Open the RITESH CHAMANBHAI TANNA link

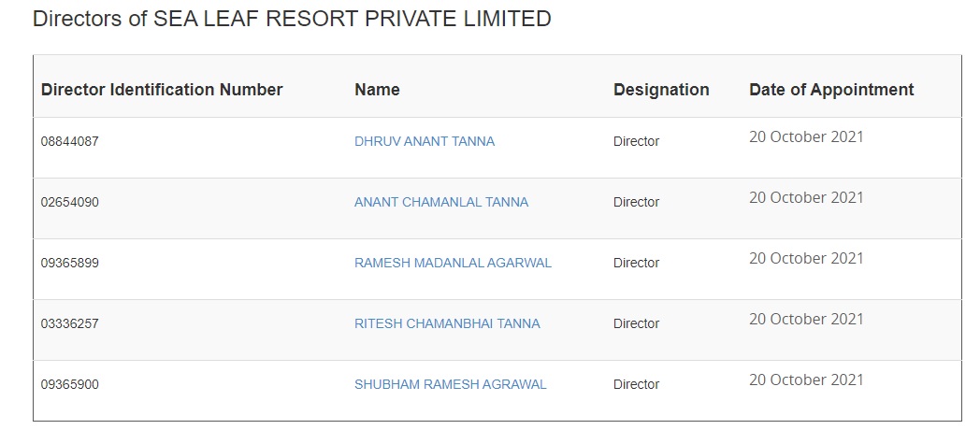point(447,324)
